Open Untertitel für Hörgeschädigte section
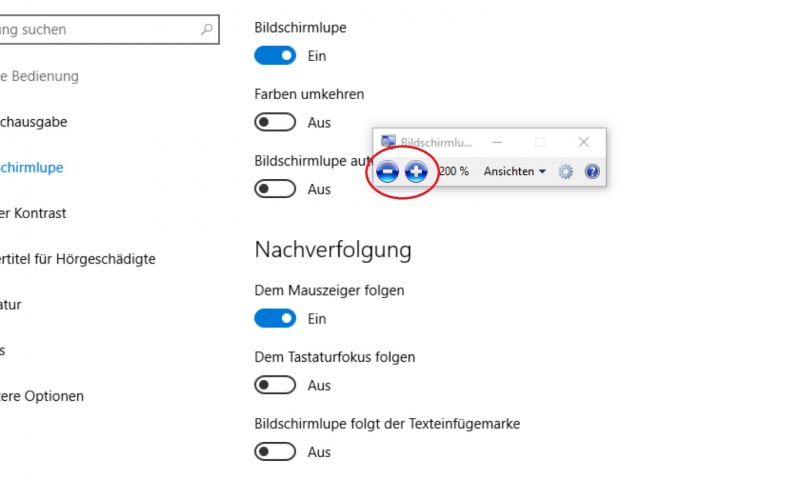This screenshot has width=800, height=500. (x=78, y=259)
